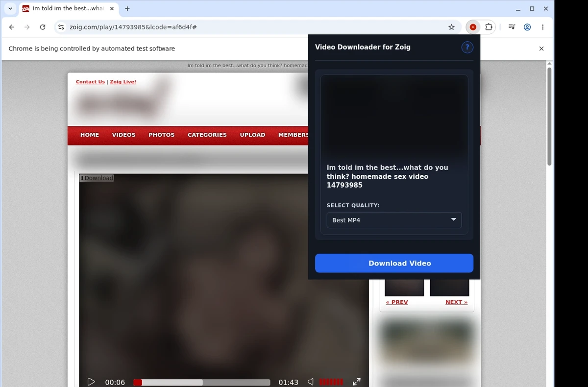The height and width of the screenshot is (387, 588).
Task: Open the PHOTOS menu item
Action: [x=161, y=135]
